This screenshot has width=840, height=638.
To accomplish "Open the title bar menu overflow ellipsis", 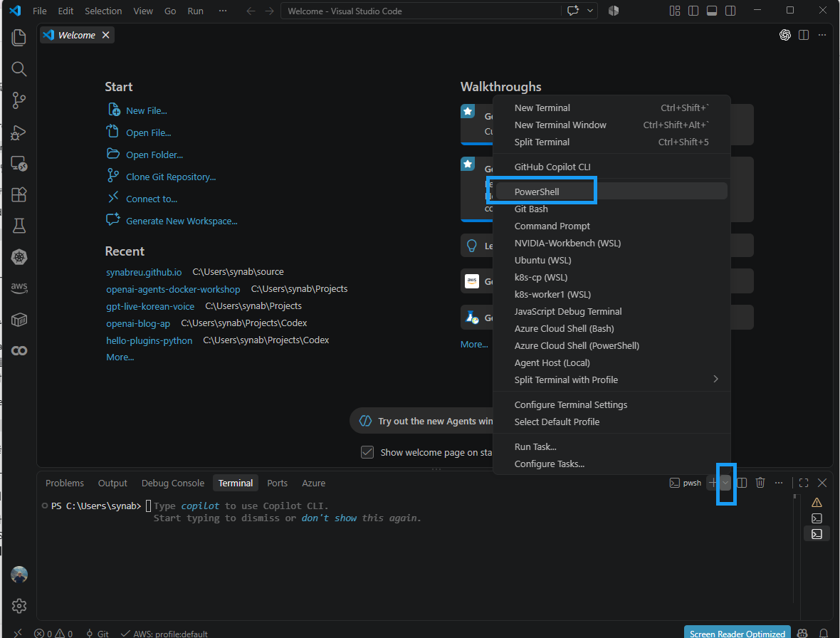I will point(223,11).
